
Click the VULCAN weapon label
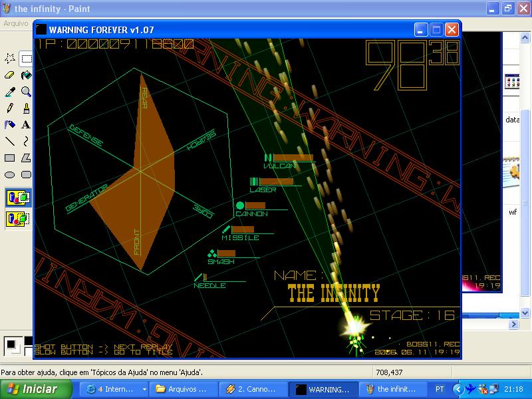pos(280,166)
